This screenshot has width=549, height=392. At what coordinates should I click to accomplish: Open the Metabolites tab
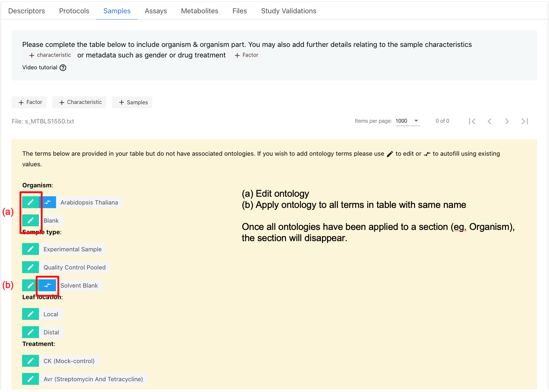[x=200, y=11]
